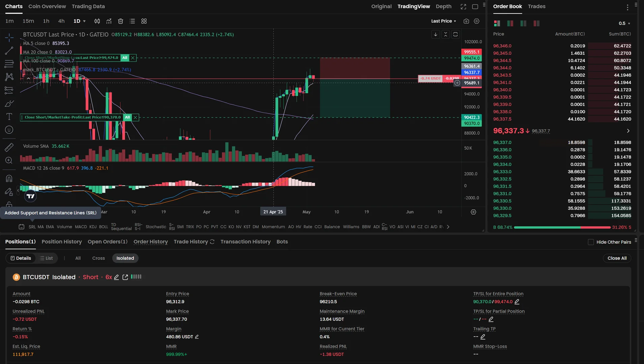644x364 pixels.
Task: Open the candlestick chart type selector
Action: click(x=97, y=21)
